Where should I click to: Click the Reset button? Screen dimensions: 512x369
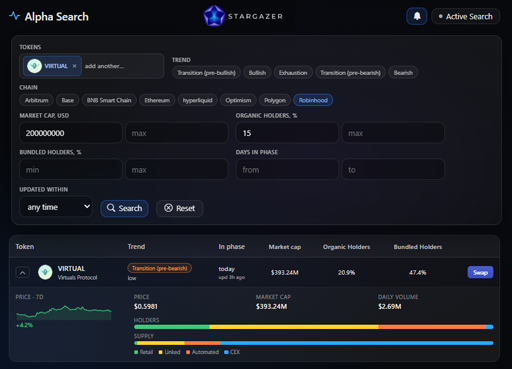[180, 208]
